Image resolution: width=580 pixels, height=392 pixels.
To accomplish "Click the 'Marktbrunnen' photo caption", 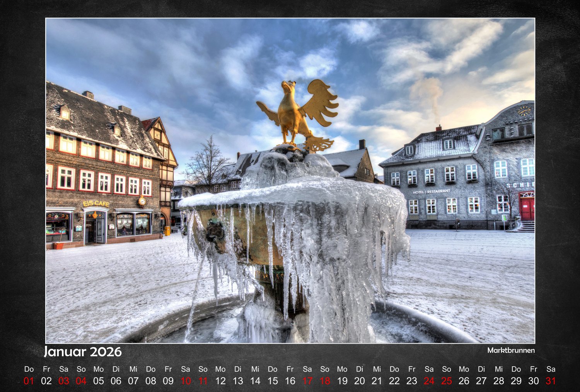I will (511, 350).
